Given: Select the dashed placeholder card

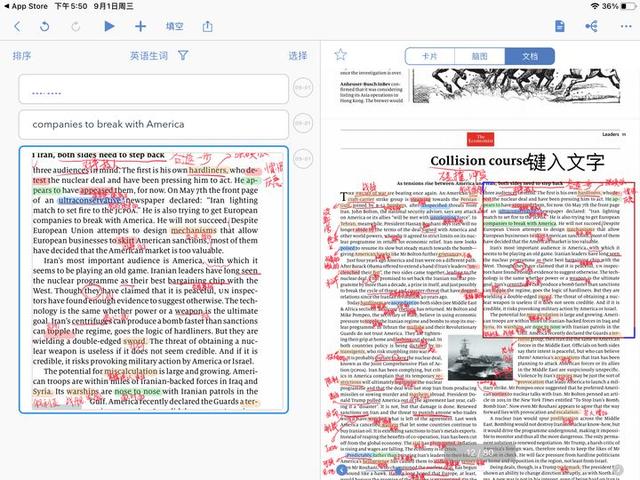Looking at the screenshot, I should [x=154, y=89].
